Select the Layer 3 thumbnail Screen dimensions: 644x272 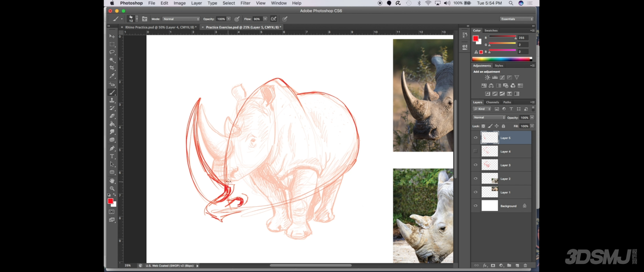click(490, 165)
